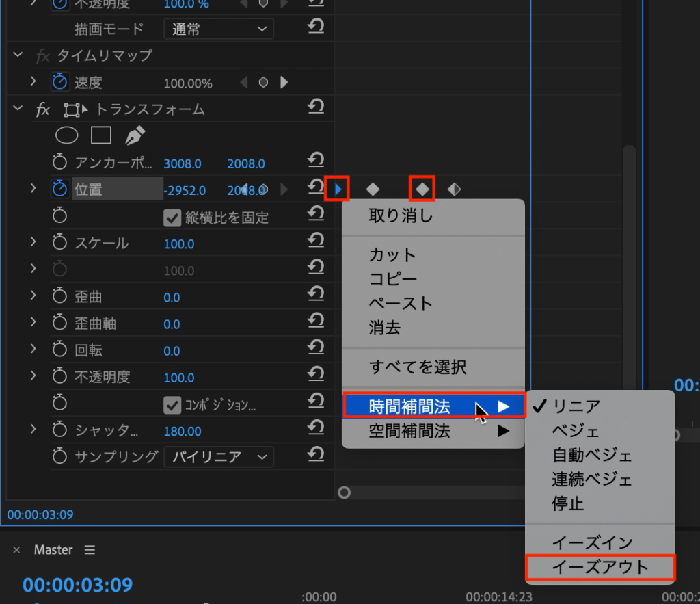Image resolution: width=700 pixels, height=604 pixels.
Task: Toggle stopwatch for シャッター角度 property
Action: [x=59, y=430]
